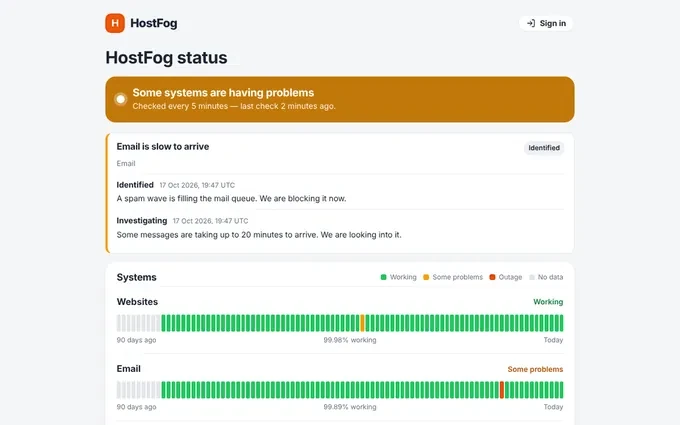Click the red Outage legend swatch
This screenshot has height=425, width=680.
492,277
